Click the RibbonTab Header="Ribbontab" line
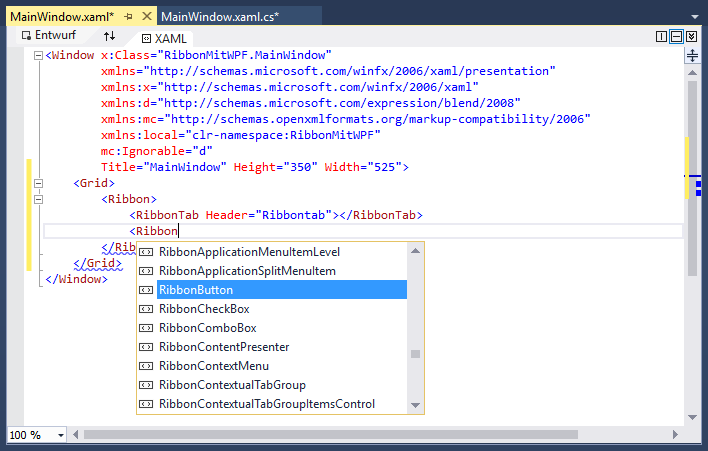This screenshot has width=708, height=451. [x=276, y=215]
